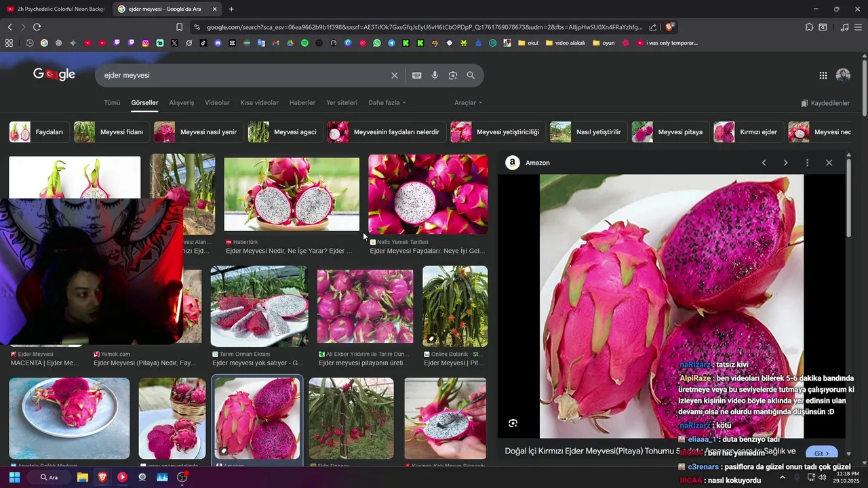Open the Telegram bookmark icon
The height and width of the screenshot is (488, 868).
click(391, 43)
